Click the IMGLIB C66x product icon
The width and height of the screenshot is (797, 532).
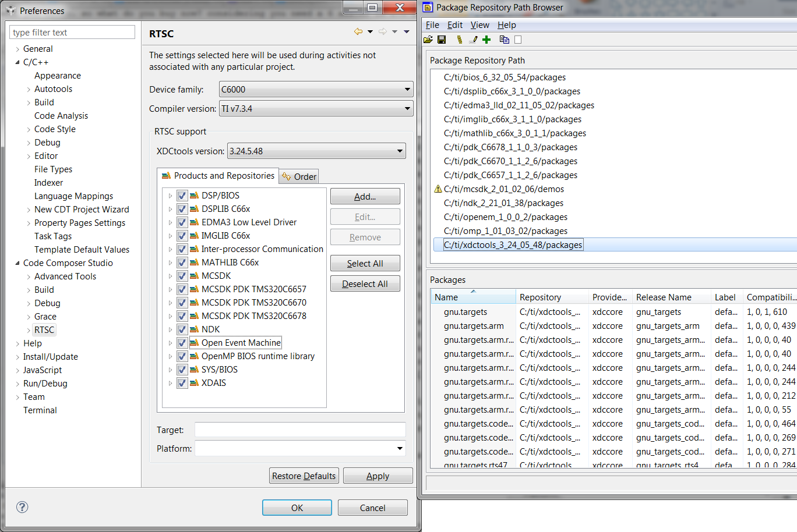(x=195, y=236)
